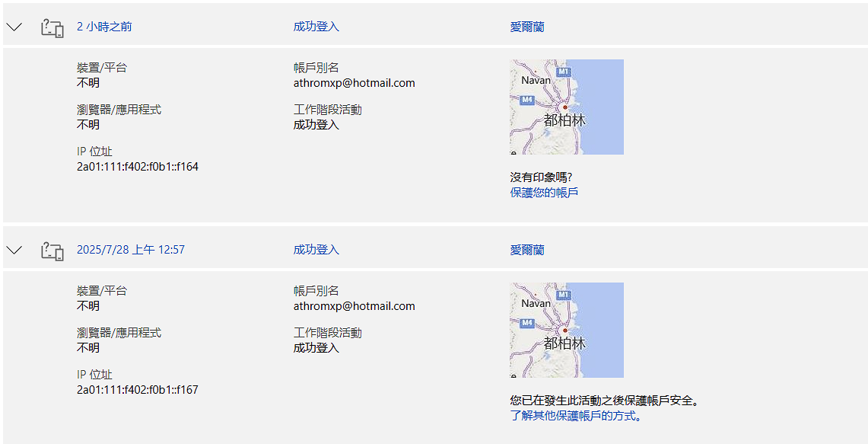Click the unknown device icon beside 2025/7/28 entry

click(x=52, y=251)
